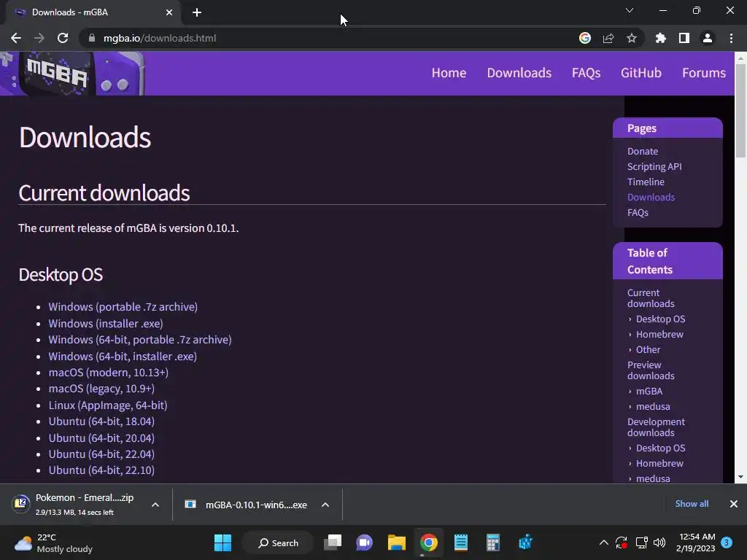The height and width of the screenshot is (560, 747).
Task: Show hidden system tray icons
Action: tap(603, 542)
